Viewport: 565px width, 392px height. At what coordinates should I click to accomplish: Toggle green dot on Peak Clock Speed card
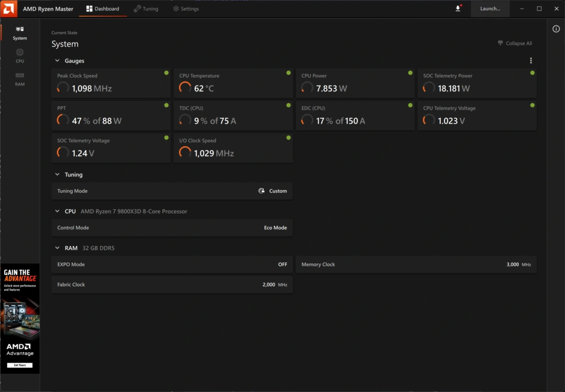tap(166, 73)
